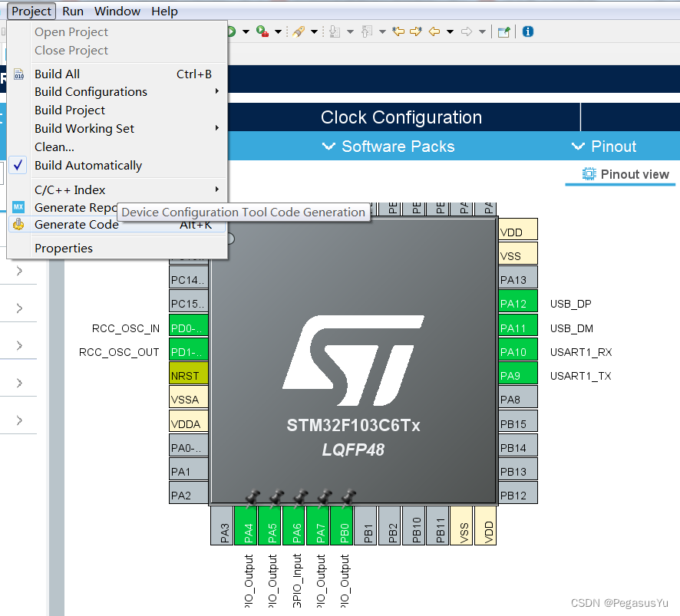The height and width of the screenshot is (616, 680).
Task: Click the MX Generate Report icon
Action: pos(18,207)
